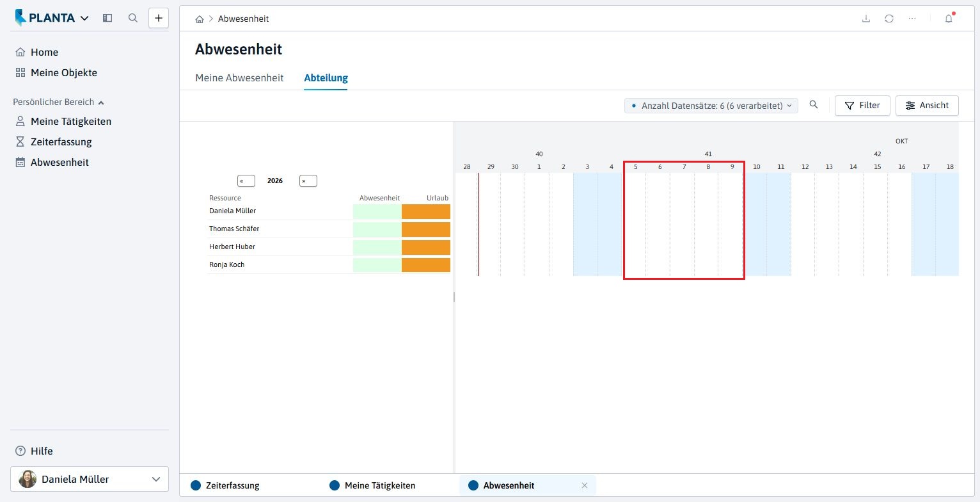Open the Filter button
Image resolution: width=980 pixels, height=502 pixels.
862,106
